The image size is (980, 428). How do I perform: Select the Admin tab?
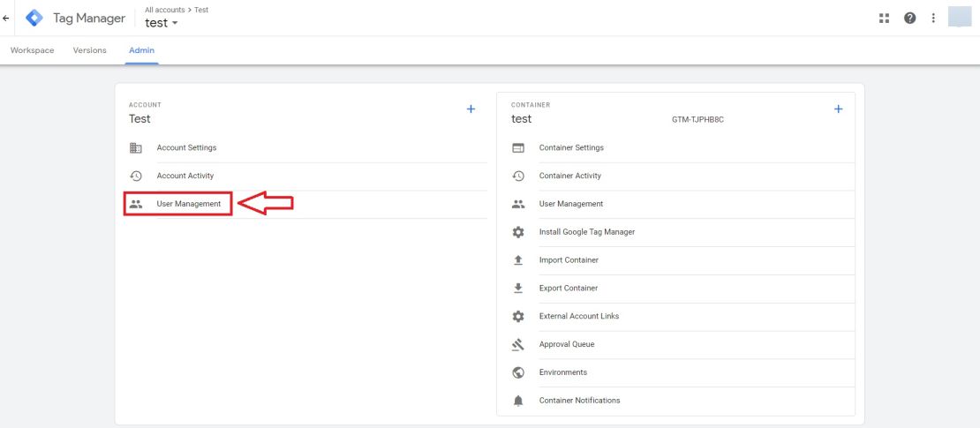[142, 50]
